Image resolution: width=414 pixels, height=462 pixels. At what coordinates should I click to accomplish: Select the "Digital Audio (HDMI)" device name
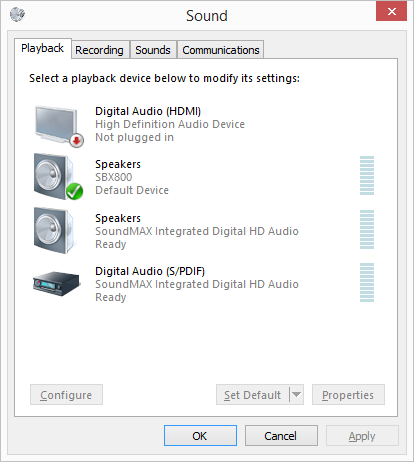click(148, 111)
